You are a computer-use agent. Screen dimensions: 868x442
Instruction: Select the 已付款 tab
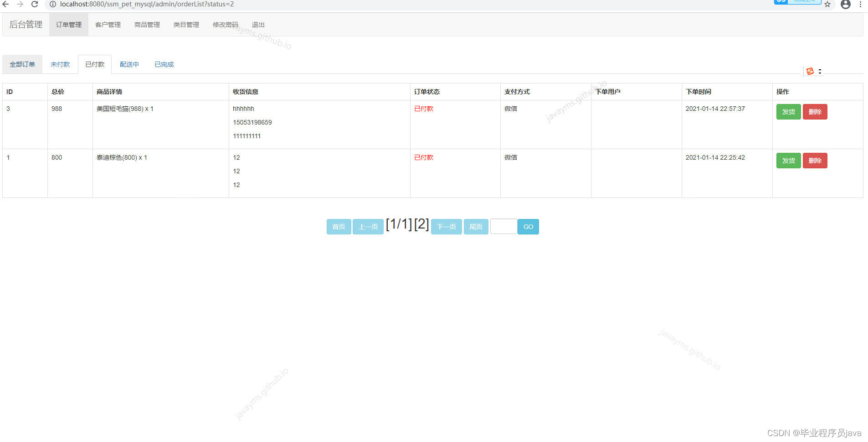[x=95, y=64]
